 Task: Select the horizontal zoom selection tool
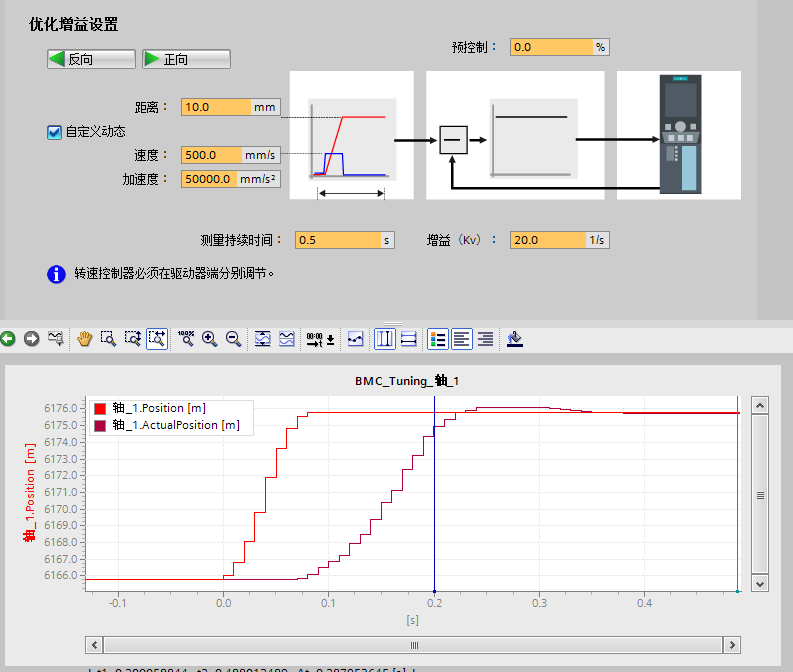pos(157,338)
